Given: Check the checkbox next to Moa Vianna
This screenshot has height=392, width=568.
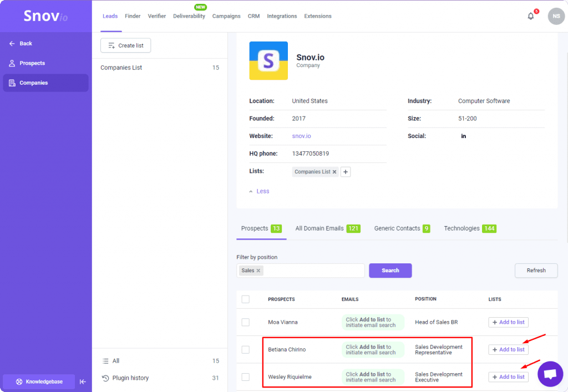Looking at the screenshot, I should (246, 322).
